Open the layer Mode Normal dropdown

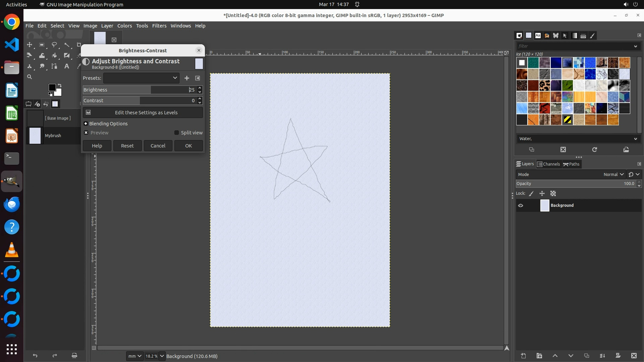click(613, 174)
